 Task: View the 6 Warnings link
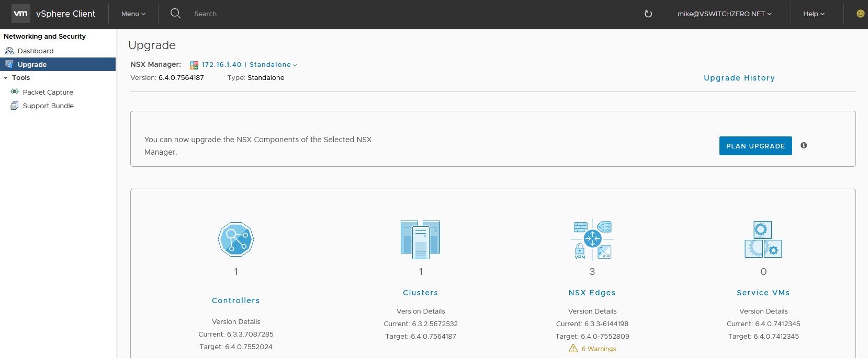599,349
